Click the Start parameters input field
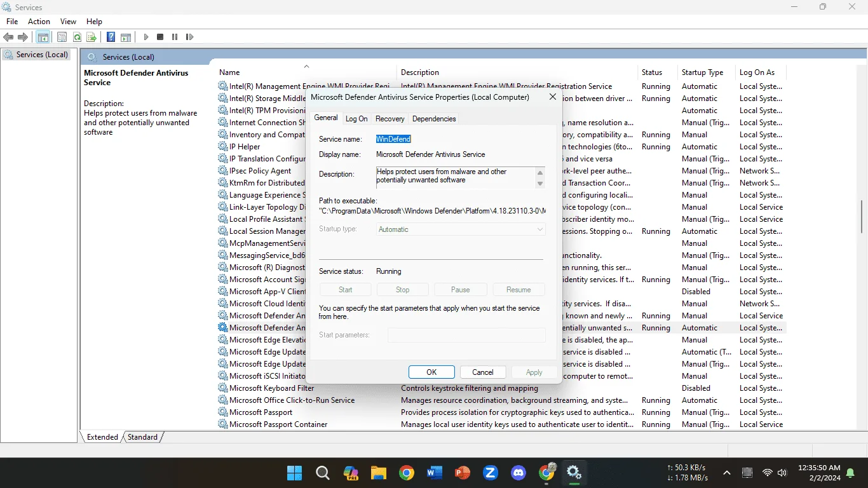Screen dimensions: 868x488 (466, 335)
